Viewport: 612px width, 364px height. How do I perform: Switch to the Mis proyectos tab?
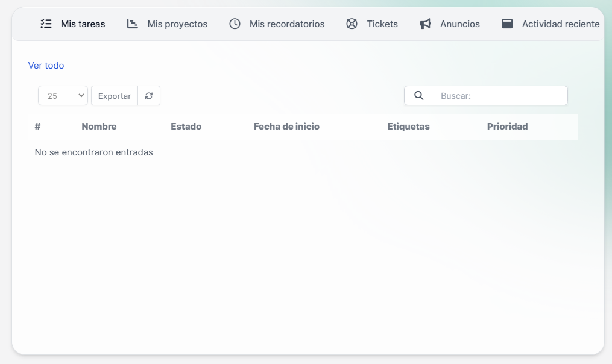coord(177,24)
